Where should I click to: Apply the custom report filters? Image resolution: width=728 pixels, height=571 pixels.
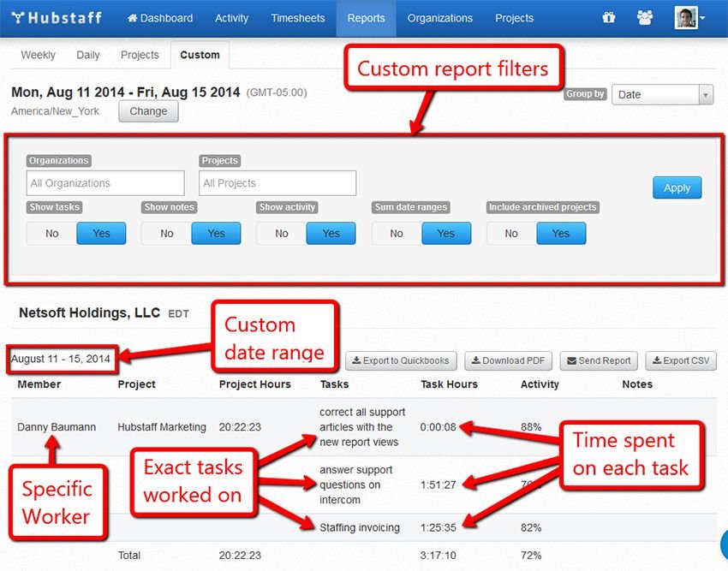pos(677,187)
